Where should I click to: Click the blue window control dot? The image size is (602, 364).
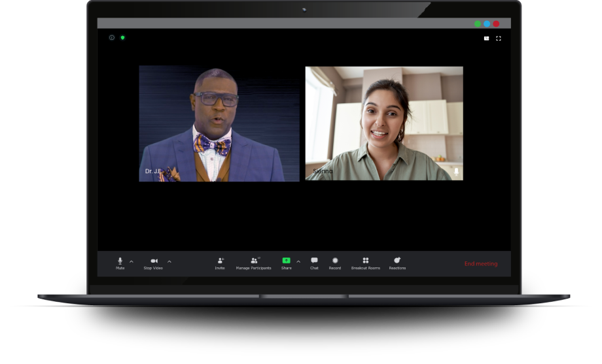(487, 24)
